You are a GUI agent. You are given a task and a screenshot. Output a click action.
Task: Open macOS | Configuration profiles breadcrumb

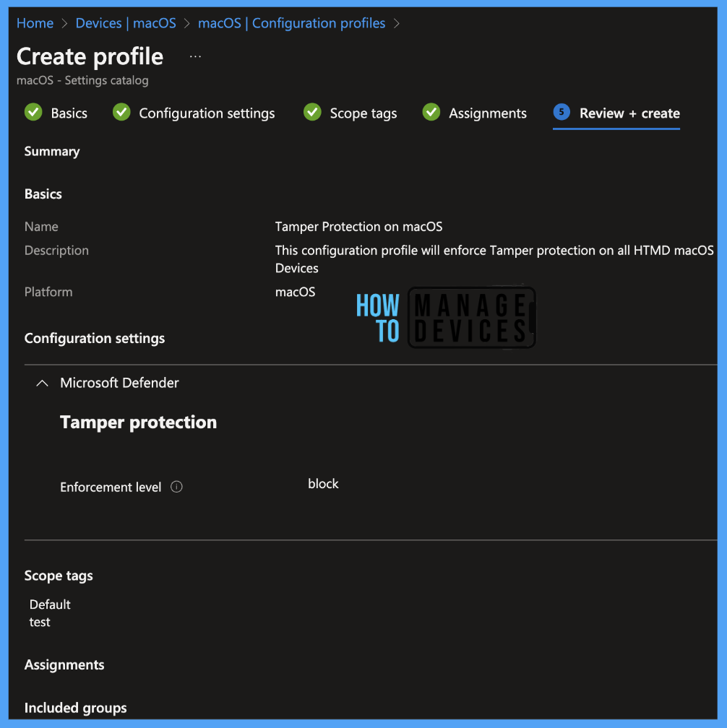[x=292, y=23]
